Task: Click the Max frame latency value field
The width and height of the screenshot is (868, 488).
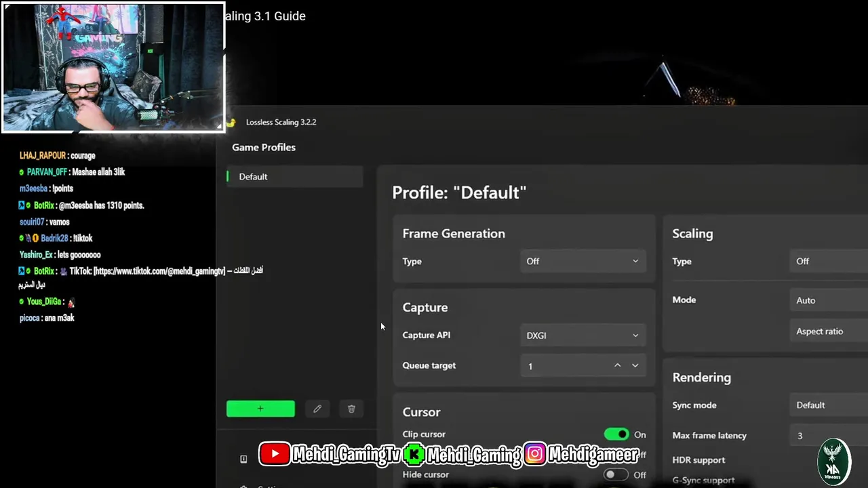Action: click(x=829, y=436)
